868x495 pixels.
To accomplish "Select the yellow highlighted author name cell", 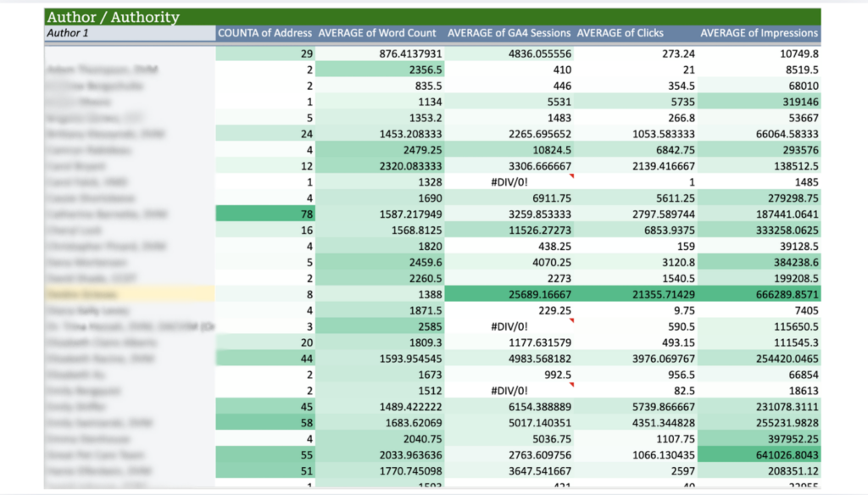I will [x=129, y=294].
